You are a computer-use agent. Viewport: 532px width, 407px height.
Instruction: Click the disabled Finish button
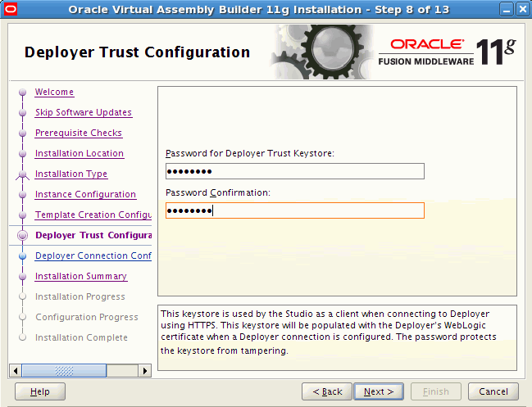coord(436,391)
